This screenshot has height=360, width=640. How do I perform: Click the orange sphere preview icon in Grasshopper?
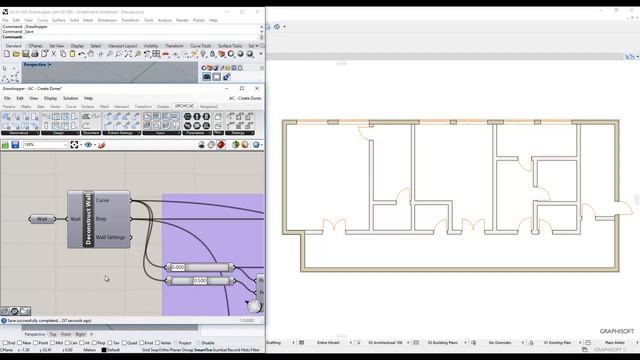pyautogui.click(x=245, y=144)
